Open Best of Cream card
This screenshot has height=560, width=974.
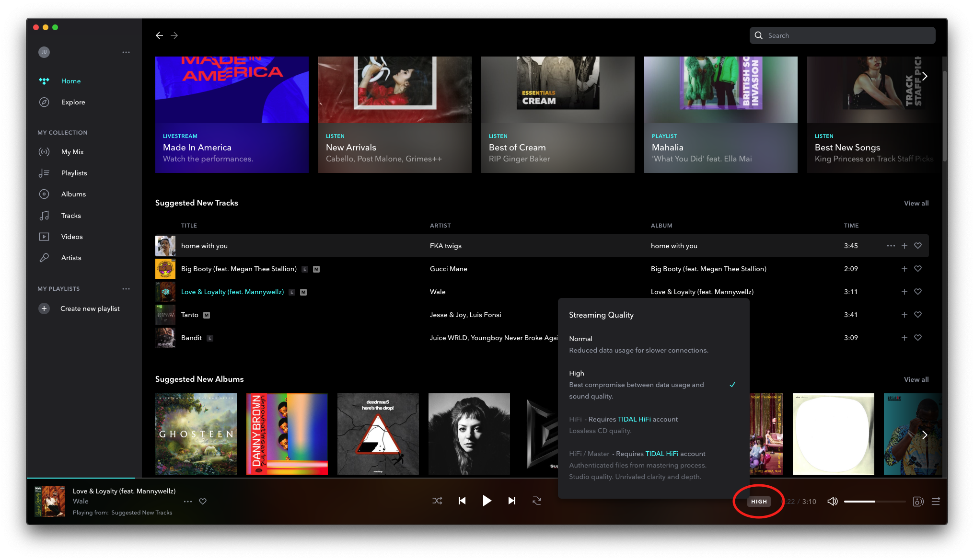pos(558,114)
